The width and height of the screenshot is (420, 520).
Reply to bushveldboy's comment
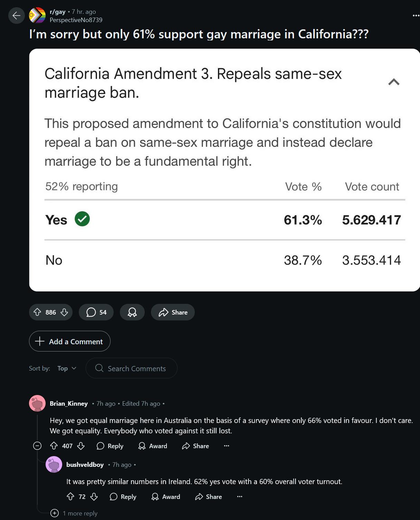tap(123, 497)
